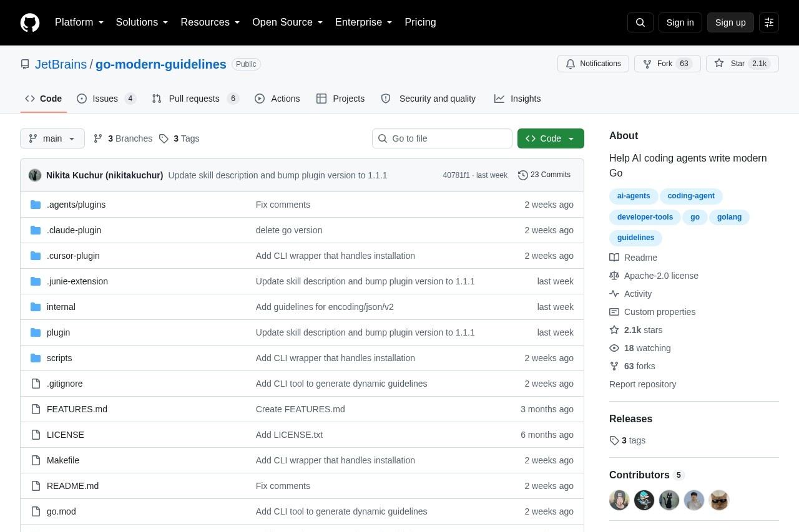Click the .agents/plugins folder icon
799x532 pixels.
click(x=36, y=205)
